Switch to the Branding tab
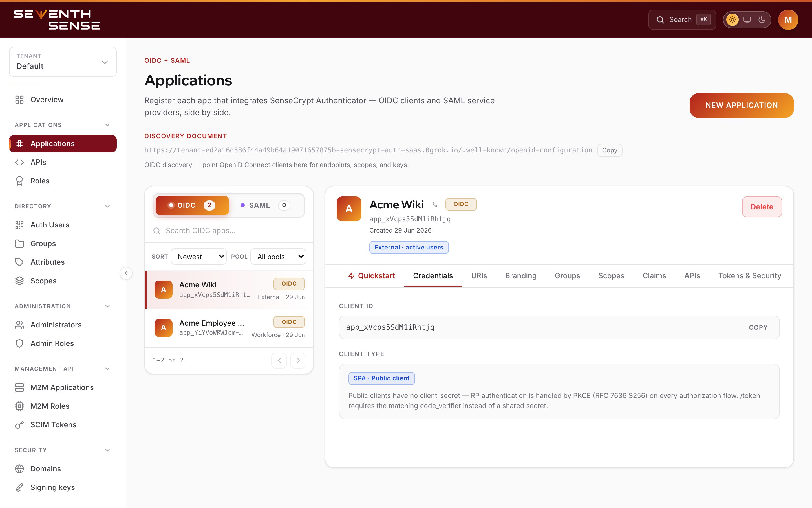The height and width of the screenshot is (508, 812). (x=521, y=276)
